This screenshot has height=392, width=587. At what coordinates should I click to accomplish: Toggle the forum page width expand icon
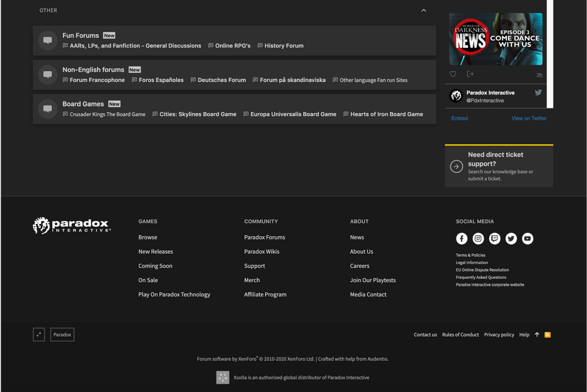38,334
